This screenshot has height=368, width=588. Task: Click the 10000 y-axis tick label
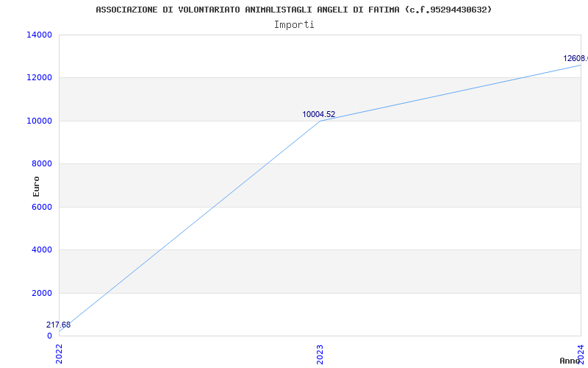(x=39, y=121)
